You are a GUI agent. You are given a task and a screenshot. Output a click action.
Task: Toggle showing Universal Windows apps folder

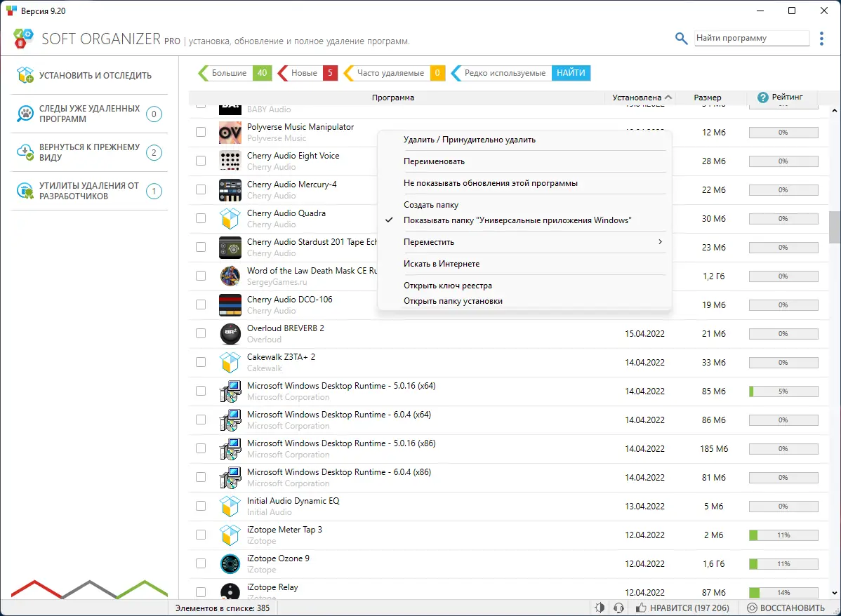tap(524, 220)
